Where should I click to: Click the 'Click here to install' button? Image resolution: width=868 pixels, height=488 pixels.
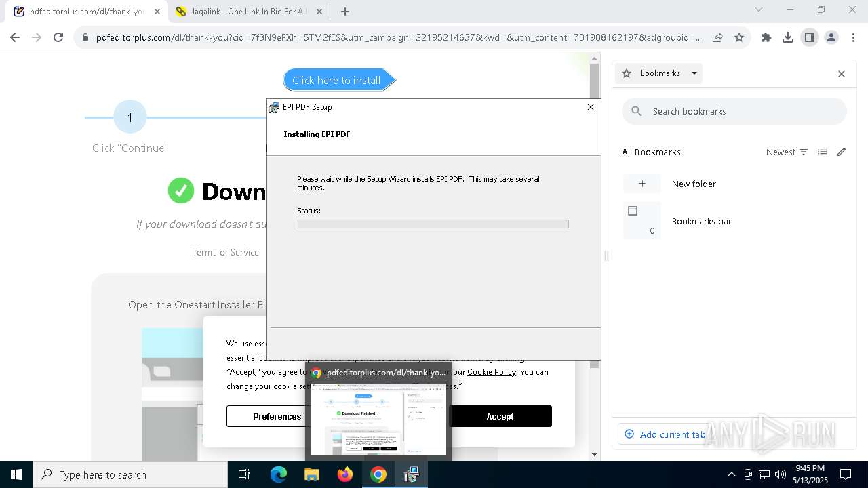(x=338, y=80)
